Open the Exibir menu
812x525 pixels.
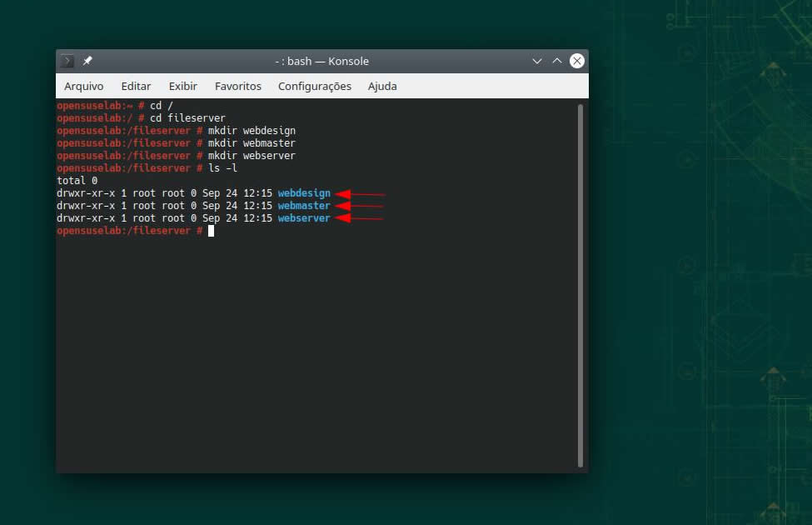(182, 86)
